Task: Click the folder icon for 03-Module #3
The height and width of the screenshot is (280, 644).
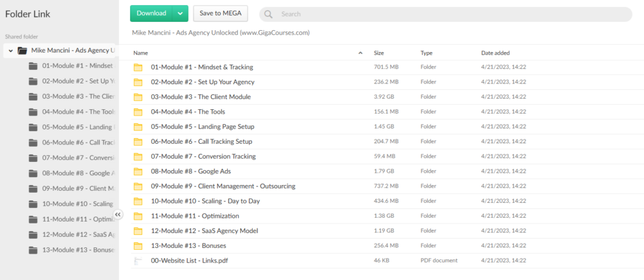Action: point(138,97)
